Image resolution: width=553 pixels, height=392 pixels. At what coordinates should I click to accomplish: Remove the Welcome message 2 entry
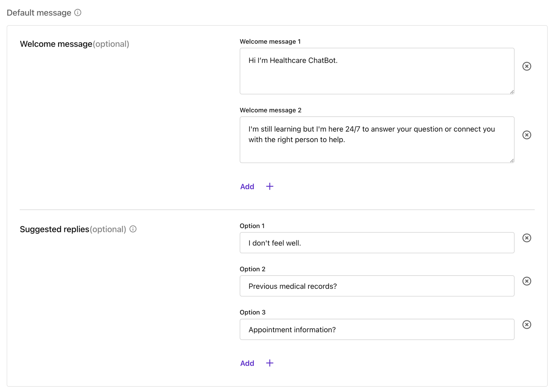tap(527, 135)
